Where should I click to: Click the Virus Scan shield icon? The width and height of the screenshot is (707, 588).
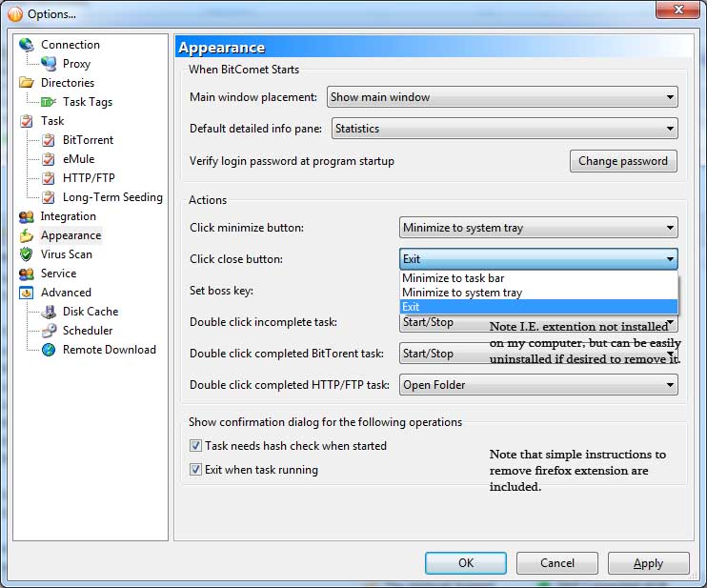pos(27,254)
